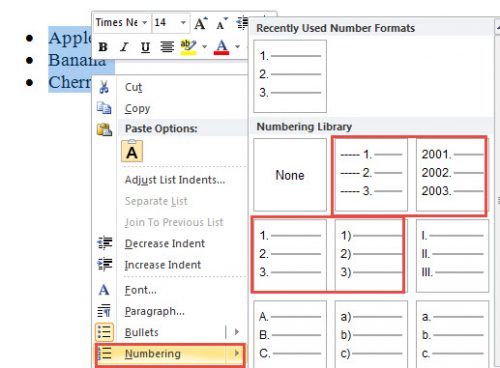
Task: Center the text with the align icon
Action: click(167, 47)
